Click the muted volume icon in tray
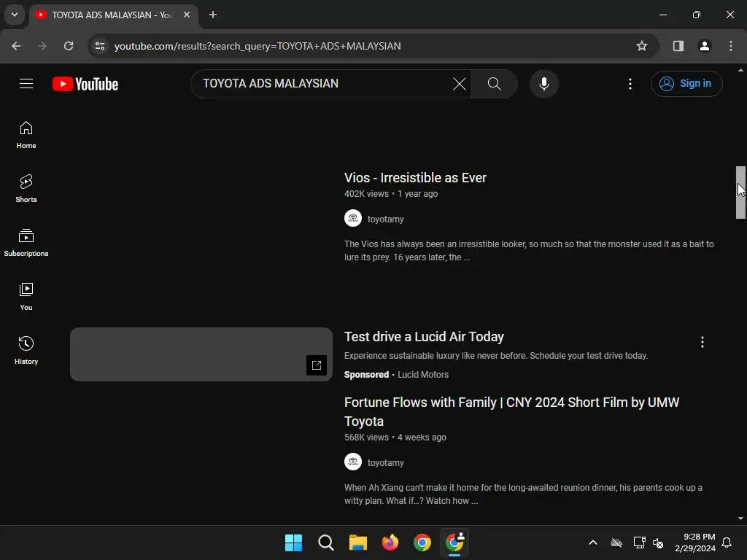 pos(659,542)
